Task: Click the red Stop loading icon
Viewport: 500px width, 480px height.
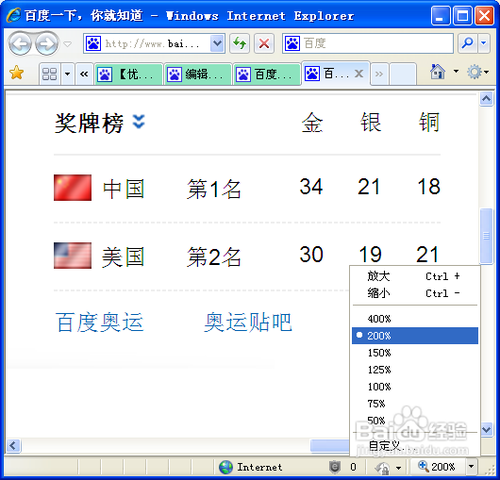Action: 264,43
